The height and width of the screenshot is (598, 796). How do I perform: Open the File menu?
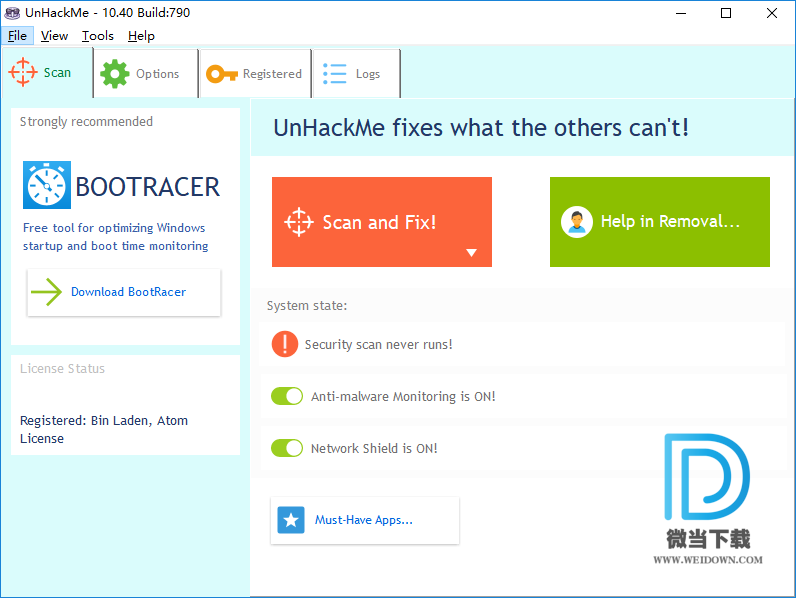pos(17,36)
